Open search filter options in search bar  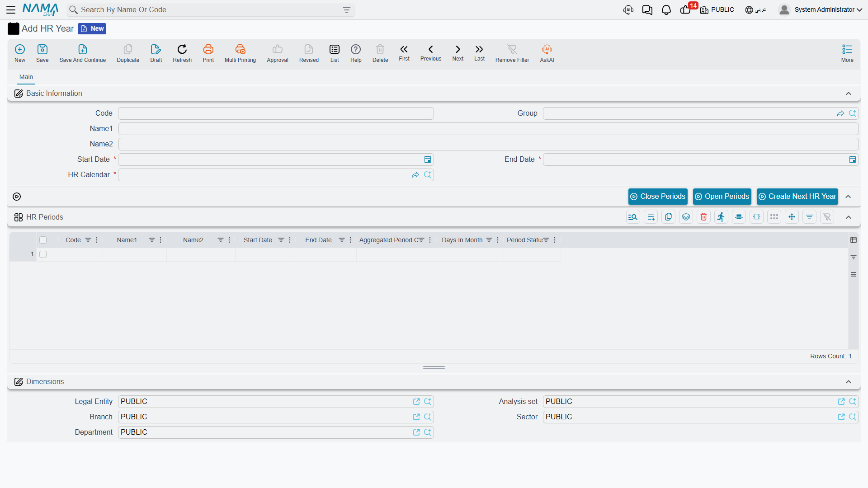[347, 9]
